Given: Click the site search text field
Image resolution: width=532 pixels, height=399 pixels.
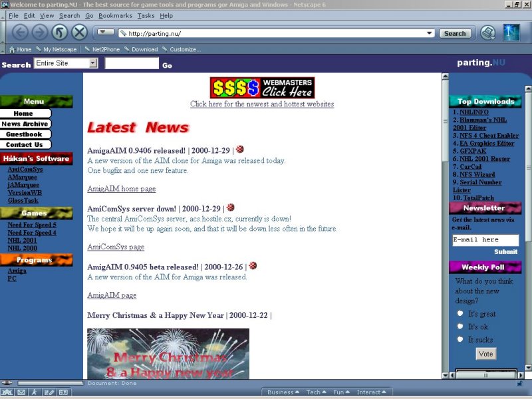Looking at the screenshot, I should click(x=132, y=63).
